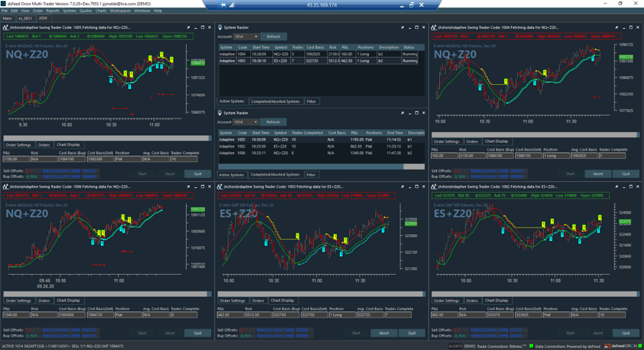Click the Symbol column header in upper tracker

281,48
